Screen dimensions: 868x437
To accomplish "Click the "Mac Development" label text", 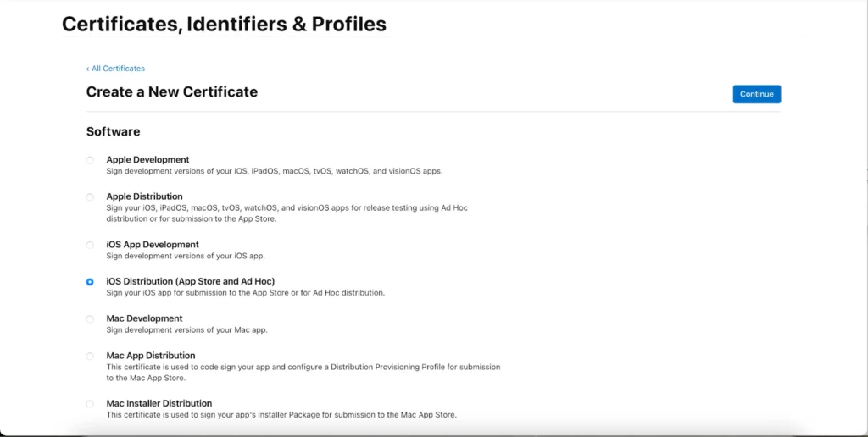I will 144,318.
